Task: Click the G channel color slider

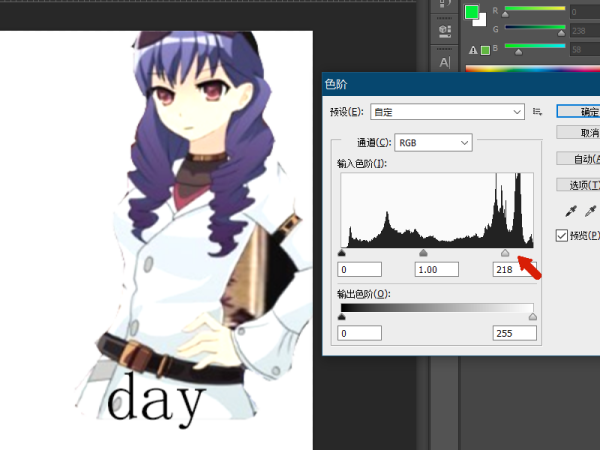Action: [x=535, y=27]
